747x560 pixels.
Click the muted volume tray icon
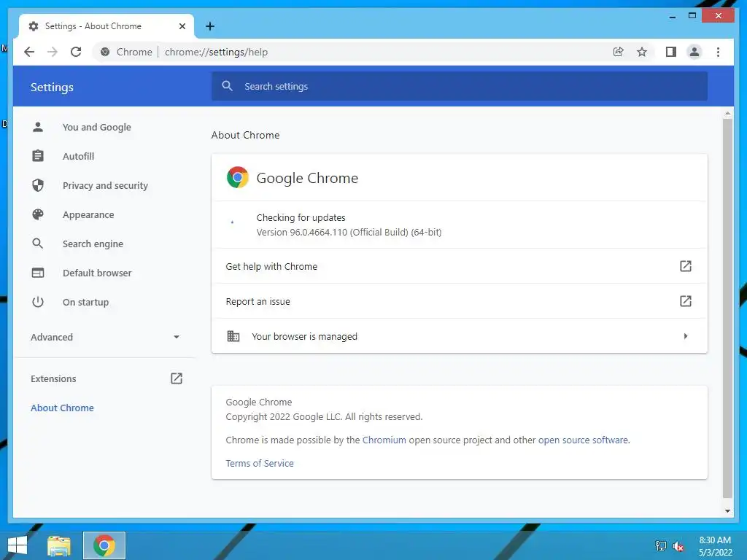pyautogui.click(x=678, y=546)
